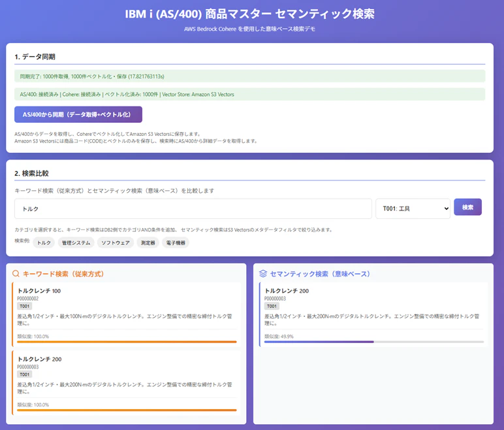Click 類似度: 49.9% label
Screen dimensions: 504x430
coord(279,337)
